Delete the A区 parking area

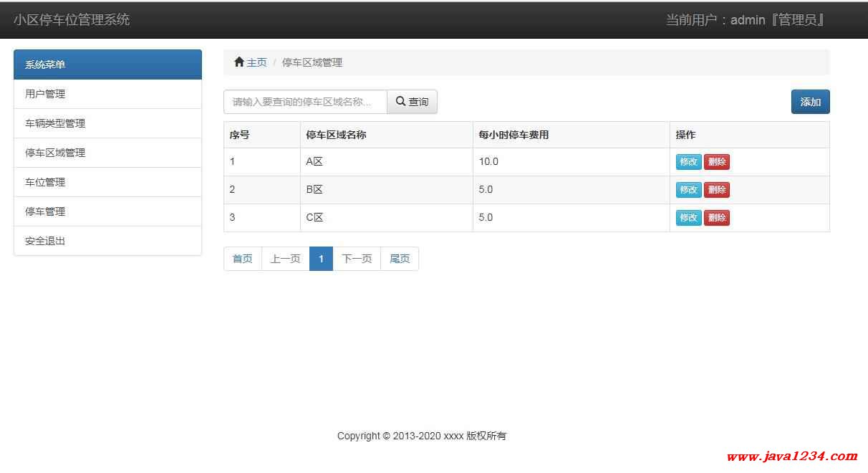pyautogui.click(x=716, y=162)
